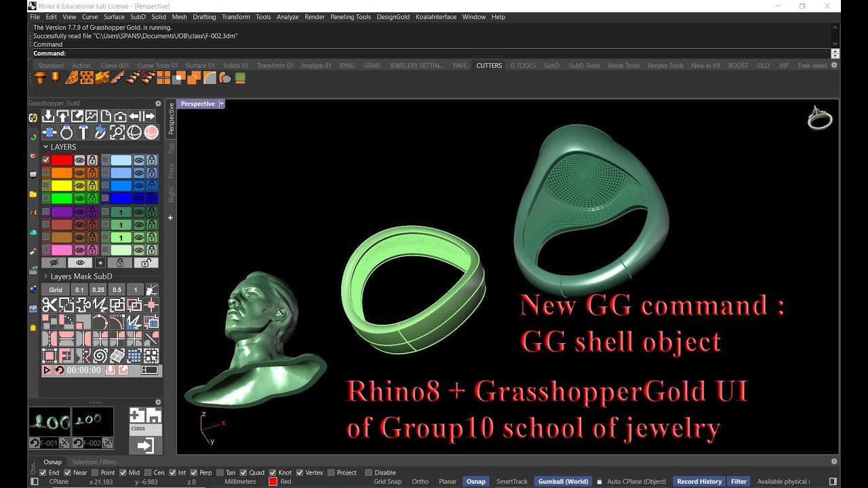Open the Perspective viewport dropdown arrow
Image resolution: width=868 pixels, height=488 pixels.
pyautogui.click(x=222, y=104)
